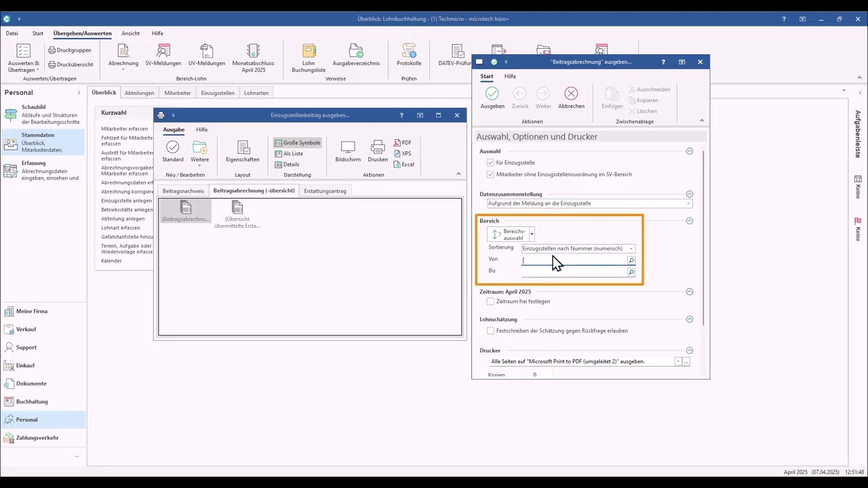
Task: Click the Abrechnung ribbon icon
Action: 123,51
